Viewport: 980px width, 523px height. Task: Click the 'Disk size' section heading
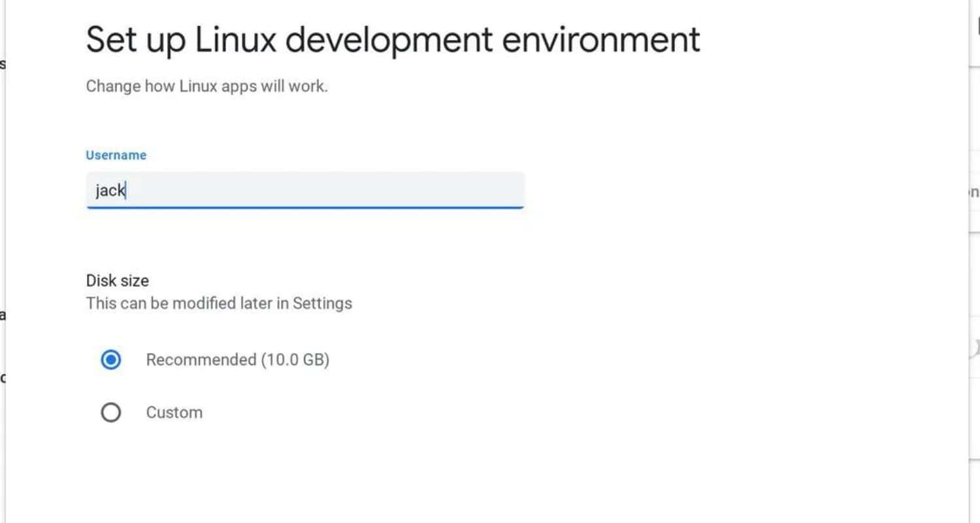click(x=118, y=280)
